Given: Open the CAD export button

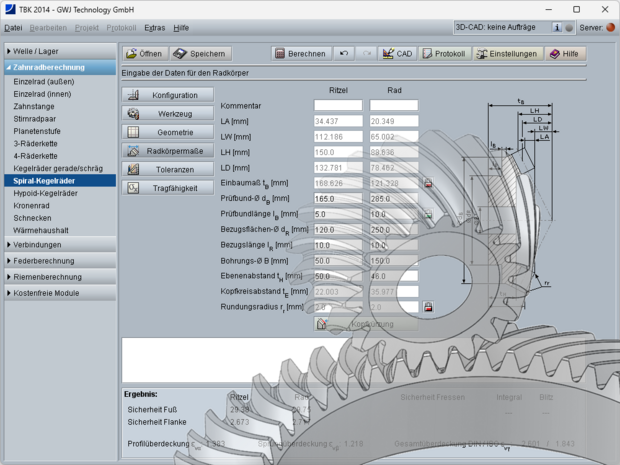Looking at the screenshot, I should (x=398, y=53).
